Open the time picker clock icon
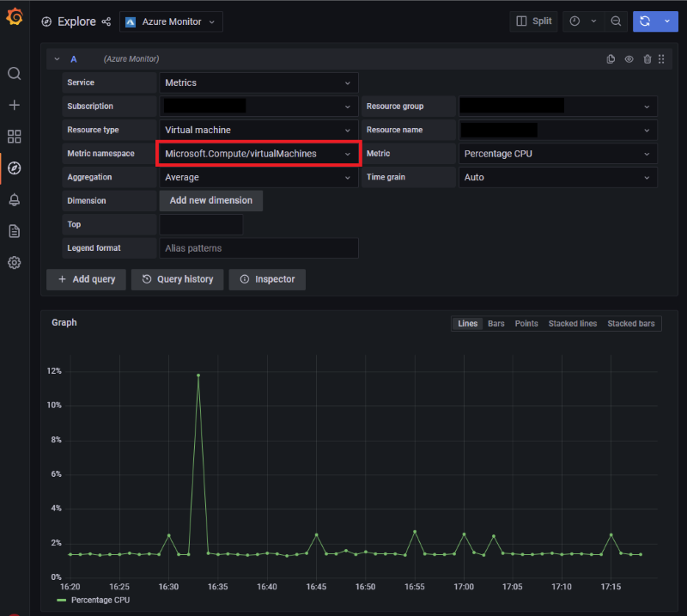 (x=575, y=21)
